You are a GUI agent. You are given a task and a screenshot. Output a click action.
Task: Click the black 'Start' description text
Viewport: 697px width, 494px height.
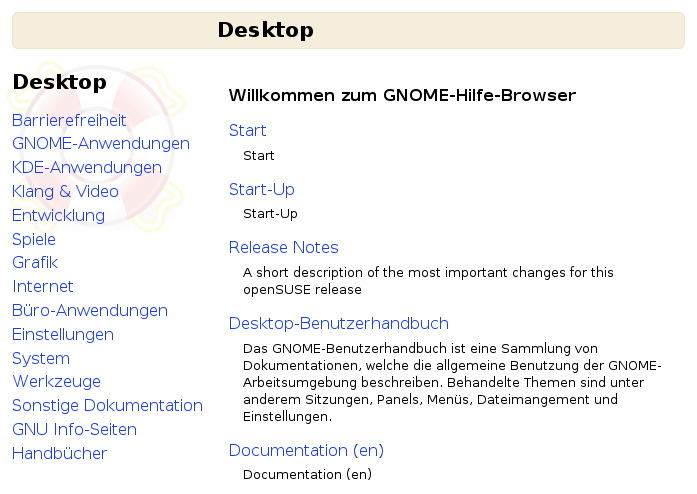click(x=259, y=156)
